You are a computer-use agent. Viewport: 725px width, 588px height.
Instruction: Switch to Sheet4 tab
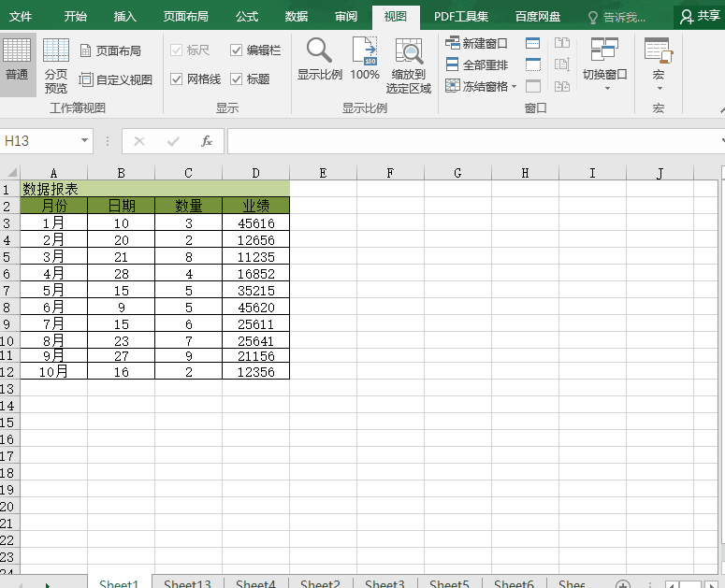click(255, 583)
